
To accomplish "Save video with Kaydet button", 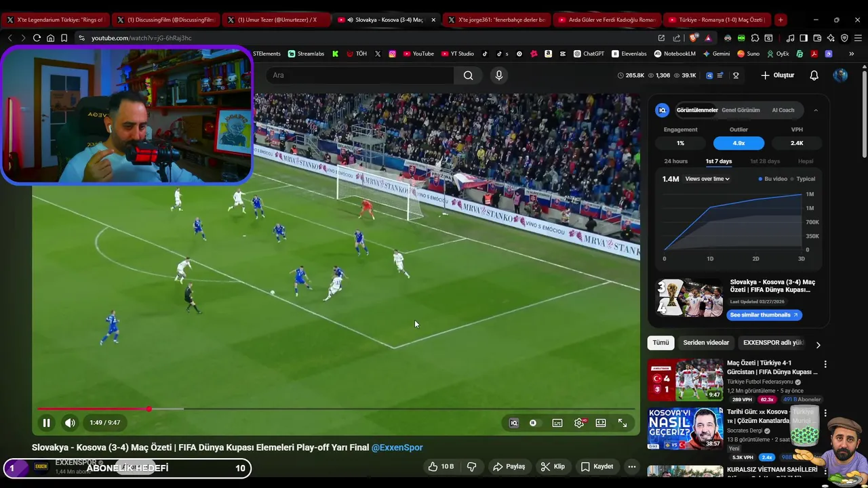I will pos(597,466).
